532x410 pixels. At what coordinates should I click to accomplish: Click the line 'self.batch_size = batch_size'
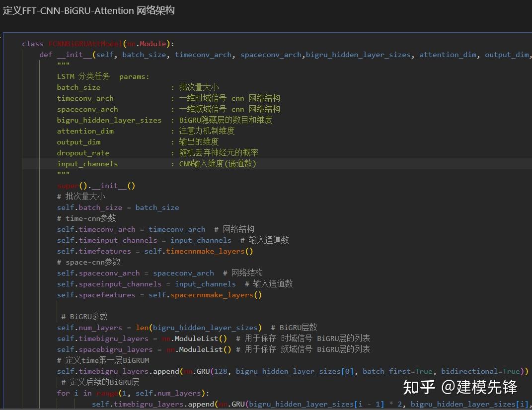pos(118,207)
